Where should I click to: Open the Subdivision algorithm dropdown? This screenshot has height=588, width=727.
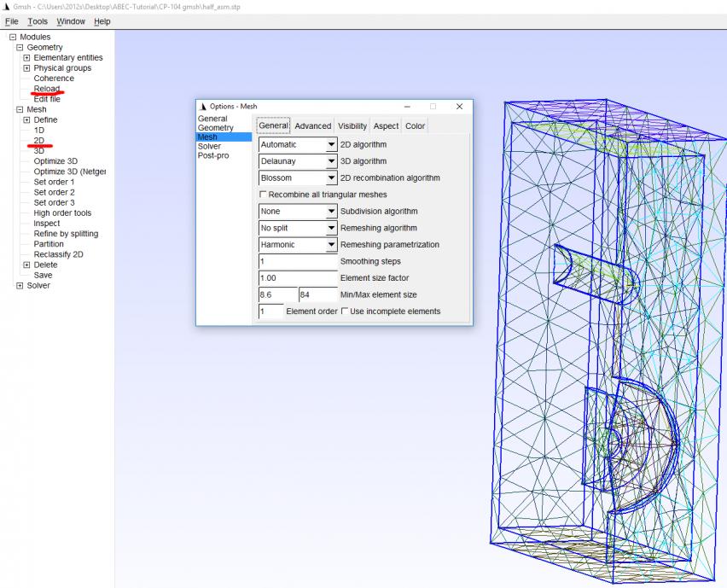[332, 212]
